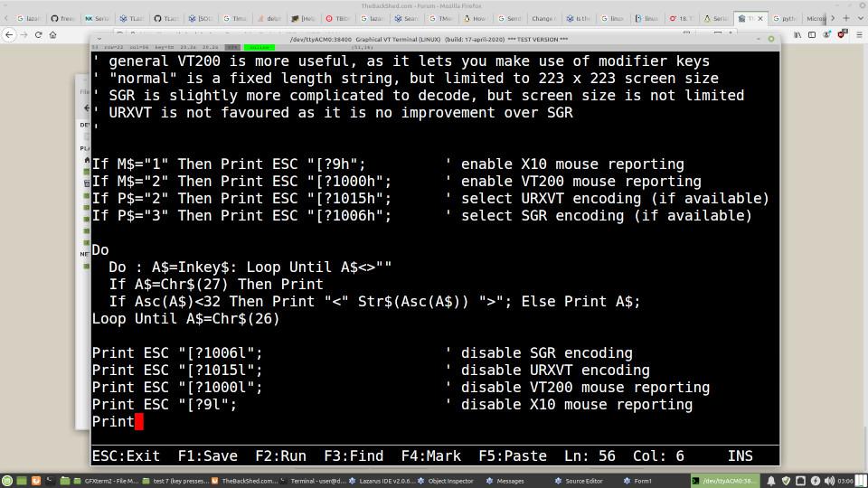Toggle the green ONLINE status indicator
The height and width of the screenshot is (488, 868).
coord(259,47)
